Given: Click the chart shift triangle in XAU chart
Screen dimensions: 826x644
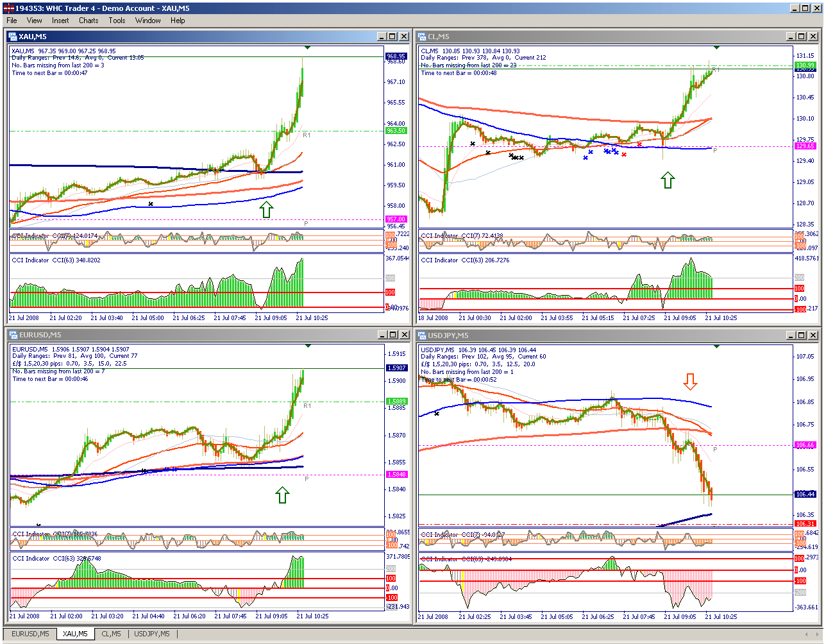Looking at the screenshot, I should point(308,47).
